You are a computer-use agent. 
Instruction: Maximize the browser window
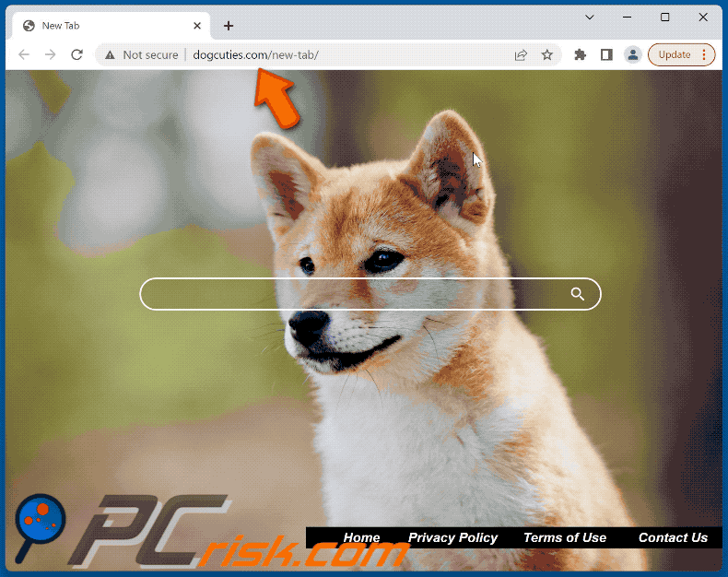pyautogui.click(x=664, y=18)
